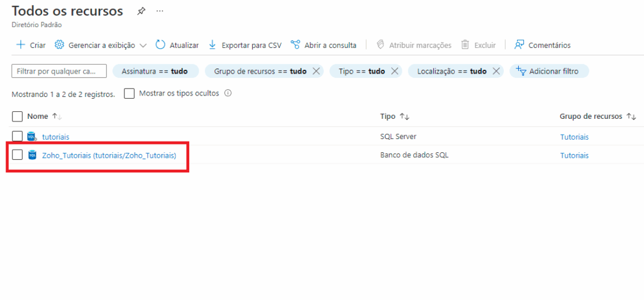
Task: Remove the Localização filter
Action: pos(496,71)
